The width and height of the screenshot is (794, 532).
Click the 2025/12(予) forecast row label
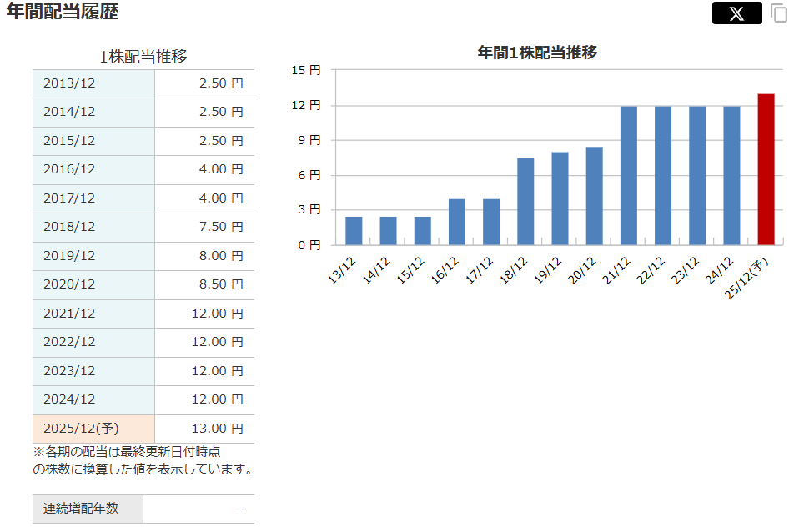click(81, 429)
